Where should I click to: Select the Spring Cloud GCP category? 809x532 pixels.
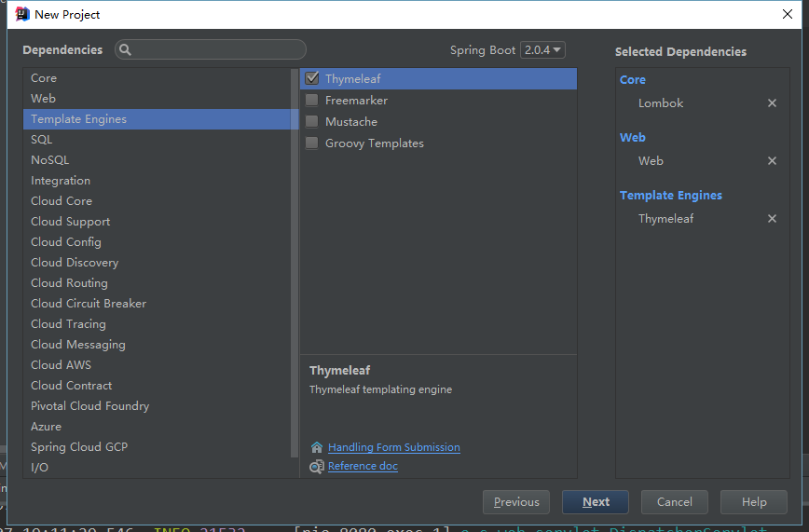pos(157,447)
